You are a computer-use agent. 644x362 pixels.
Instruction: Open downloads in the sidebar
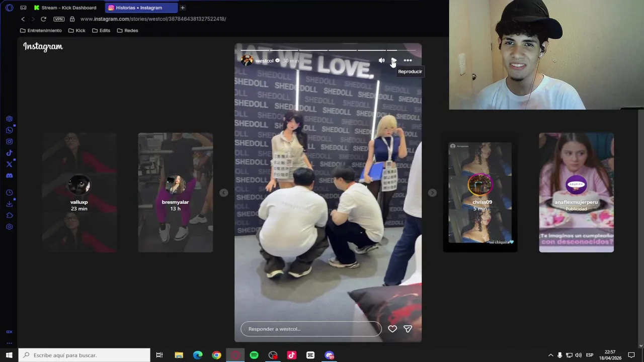pos(9,204)
